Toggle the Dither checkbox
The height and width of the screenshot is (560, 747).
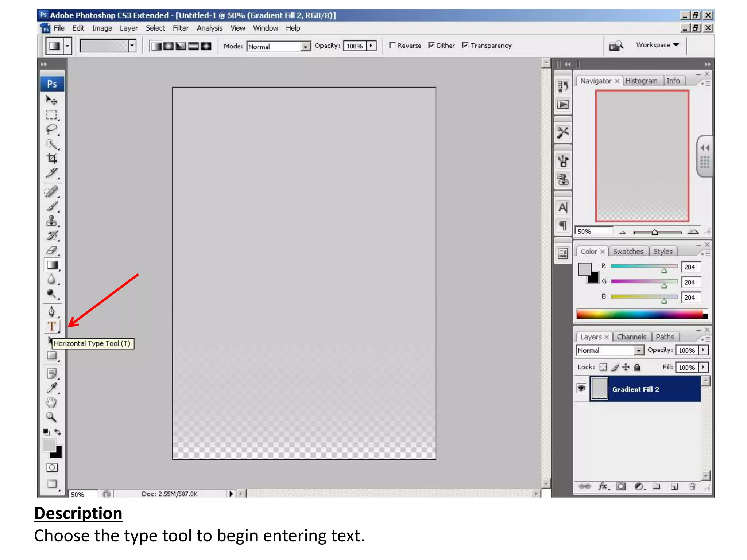(431, 46)
